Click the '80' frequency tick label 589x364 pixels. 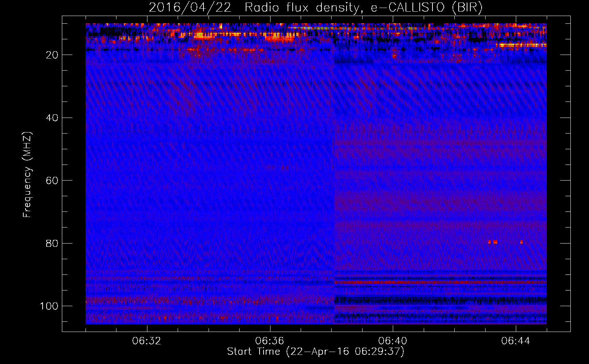(52, 243)
